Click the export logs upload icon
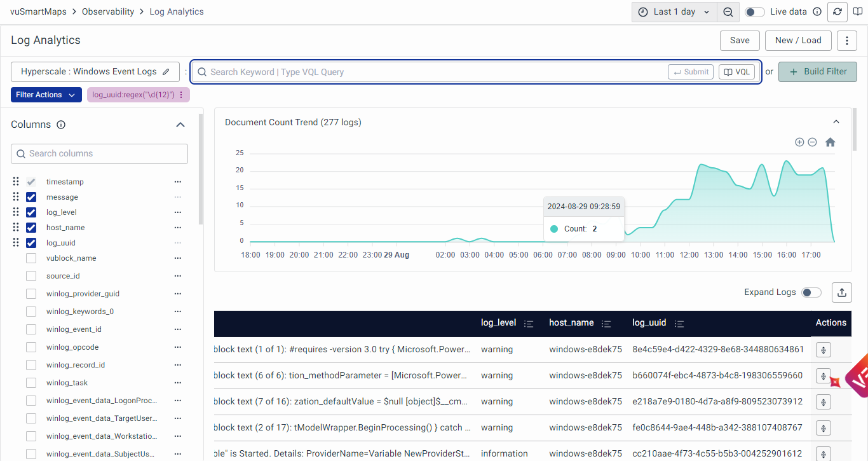868x461 pixels. click(842, 292)
